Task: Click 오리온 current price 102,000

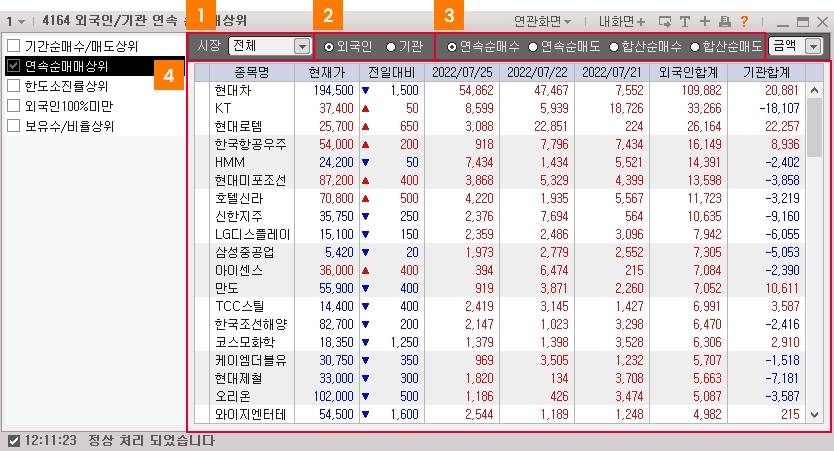Action: pos(333,397)
